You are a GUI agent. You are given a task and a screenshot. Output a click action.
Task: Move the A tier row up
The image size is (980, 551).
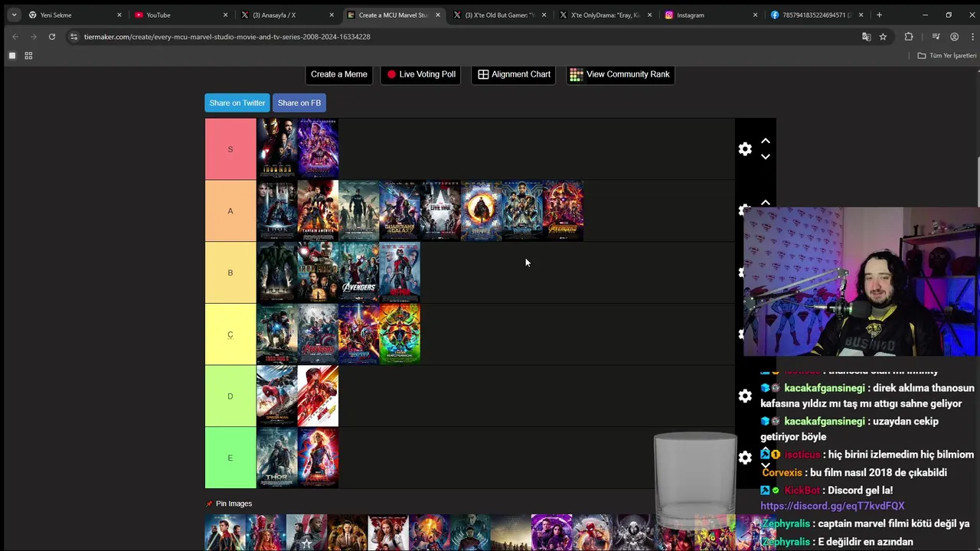click(x=765, y=203)
